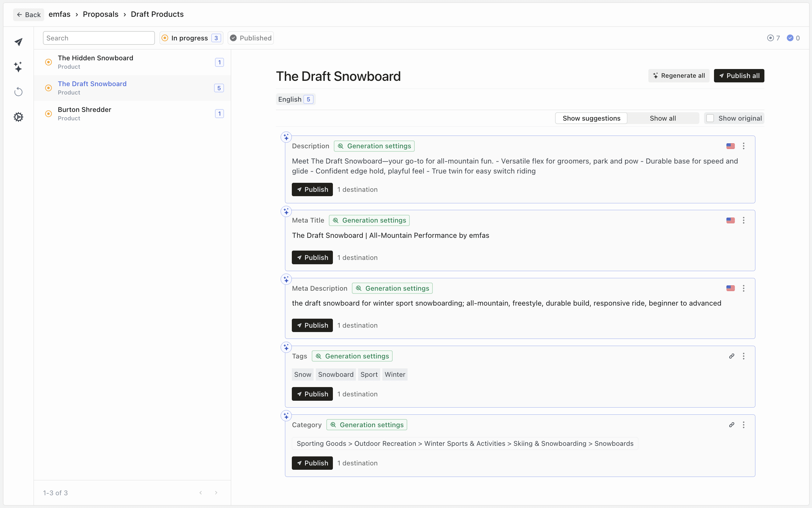Open Generation settings for Tags
This screenshot has width=812, height=508.
(352, 356)
